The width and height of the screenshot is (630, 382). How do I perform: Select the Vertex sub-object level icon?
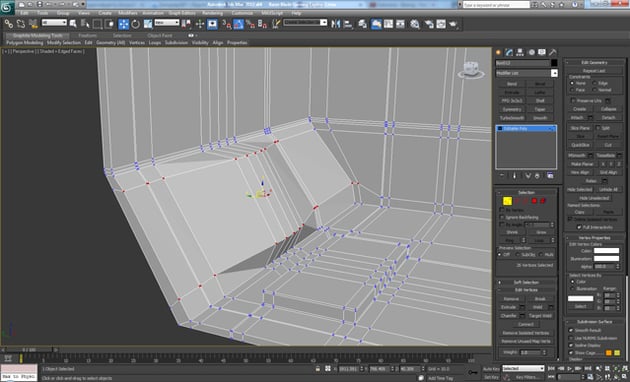507,201
